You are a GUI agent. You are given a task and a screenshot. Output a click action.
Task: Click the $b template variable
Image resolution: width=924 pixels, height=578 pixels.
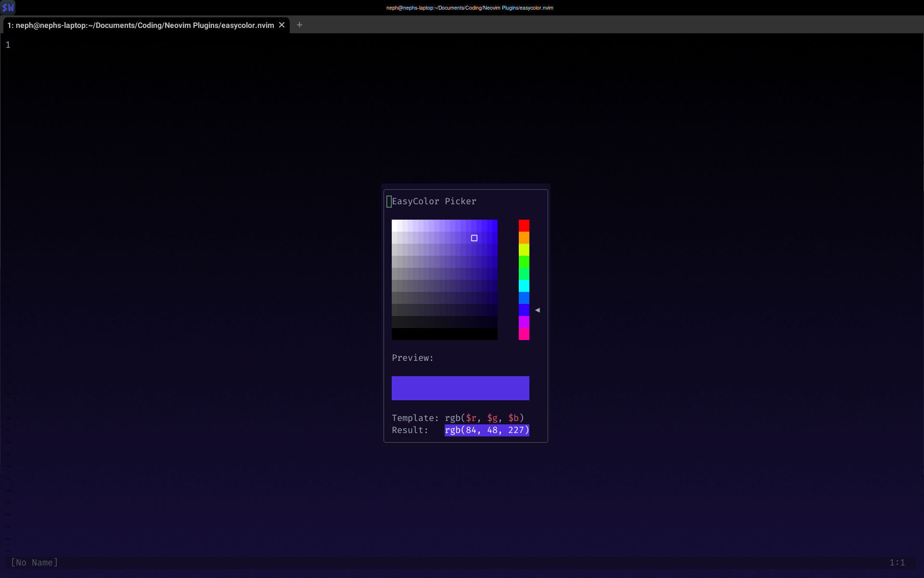coord(513,418)
